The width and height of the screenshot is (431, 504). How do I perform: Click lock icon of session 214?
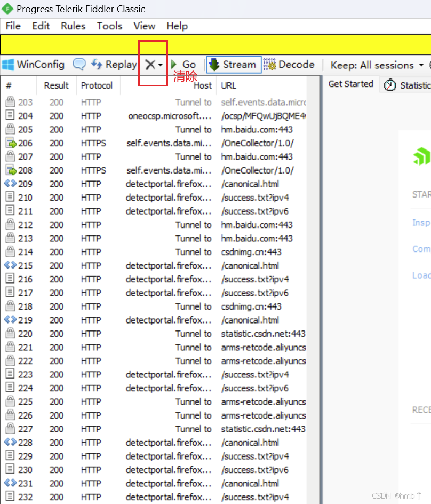[x=10, y=251]
